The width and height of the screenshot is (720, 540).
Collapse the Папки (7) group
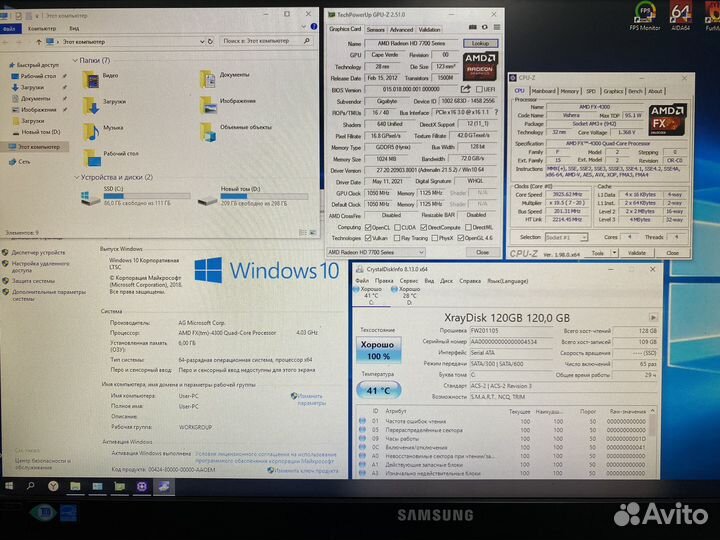click(75, 61)
